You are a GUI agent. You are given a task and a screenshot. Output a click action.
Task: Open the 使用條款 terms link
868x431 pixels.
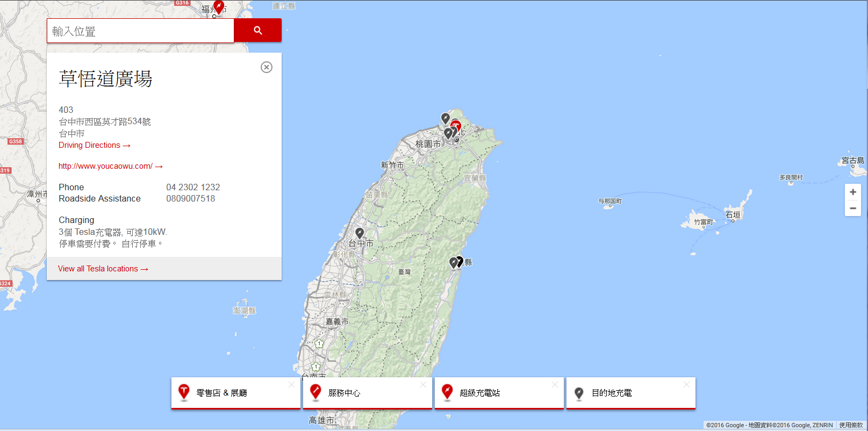click(x=851, y=425)
